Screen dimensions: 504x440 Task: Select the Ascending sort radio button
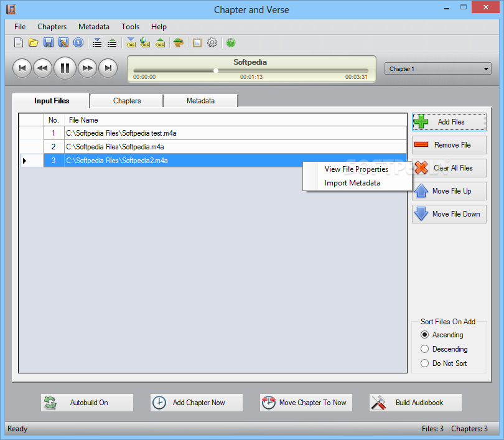[424, 335]
